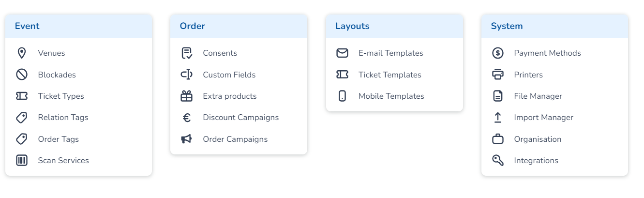The width and height of the screenshot is (644, 198).
Task: Click the Integrations key icon
Action: click(497, 161)
